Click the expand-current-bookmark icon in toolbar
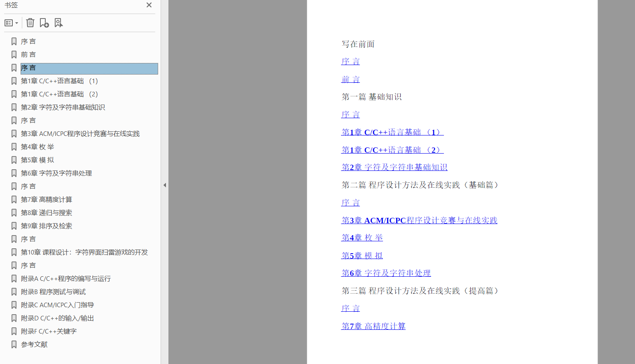 (x=58, y=23)
